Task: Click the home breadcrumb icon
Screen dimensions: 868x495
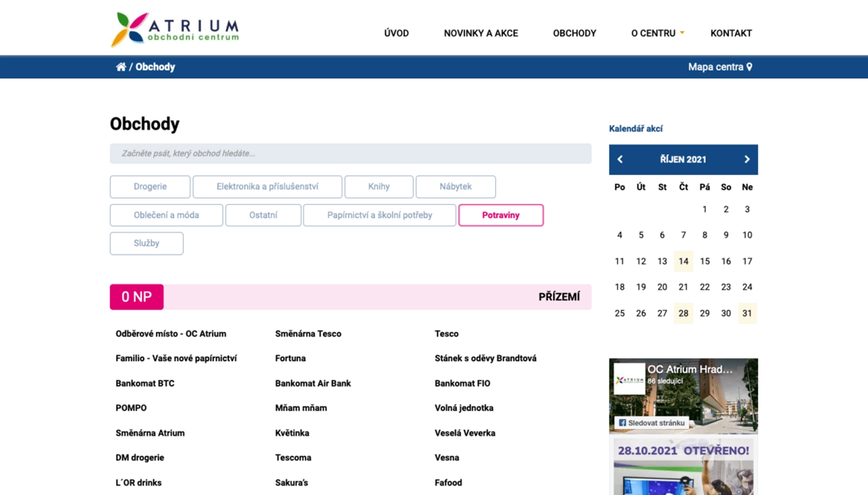Action: 121,66
